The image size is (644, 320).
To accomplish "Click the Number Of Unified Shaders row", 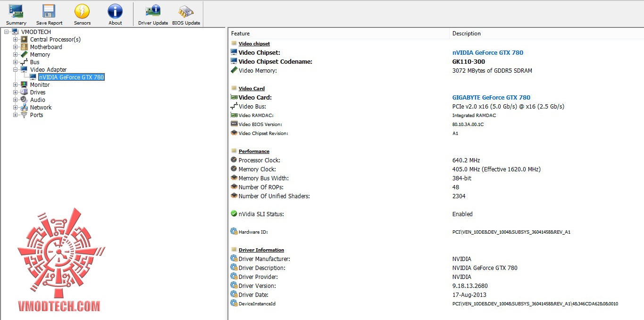I will click(436, 196).
